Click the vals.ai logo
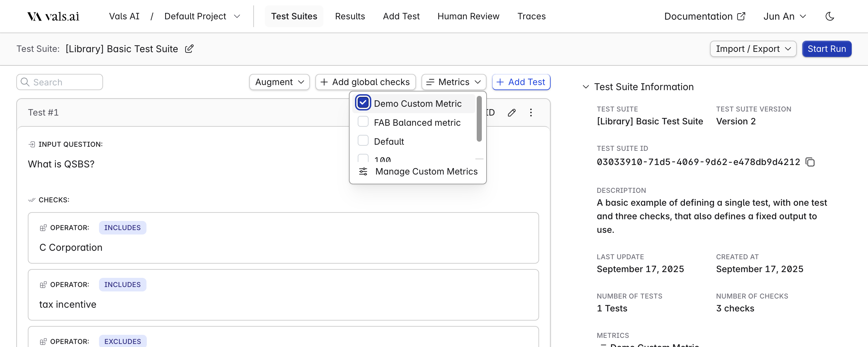 click(x=53, y=16)
